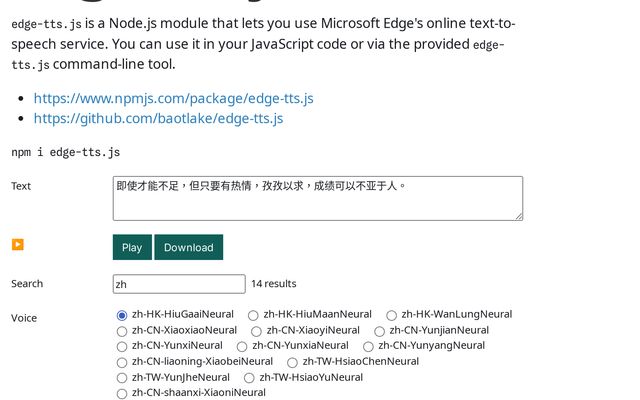The image size is (640, 400).
Task: Select zh-CN-YunxiaNeural voice
Action: coord(242,347)
